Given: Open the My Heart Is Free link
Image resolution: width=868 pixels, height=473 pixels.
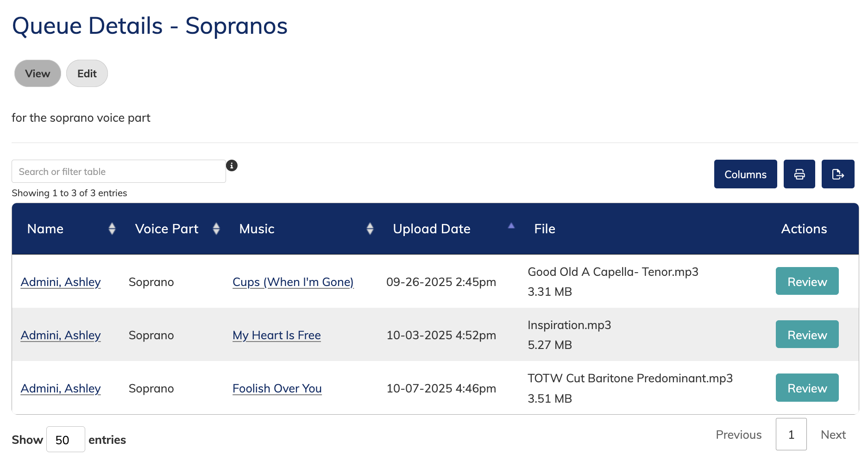Looking at the screenshot, I should coord(277,336).
